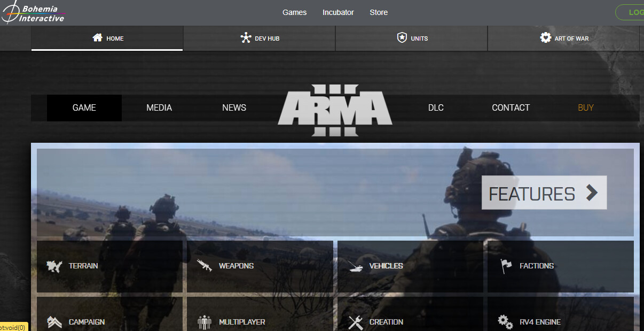Image resolution: width=644 pixels, height=331 pixels.
Task: Click the Units shield star icon
Action: tap(402, 38)
